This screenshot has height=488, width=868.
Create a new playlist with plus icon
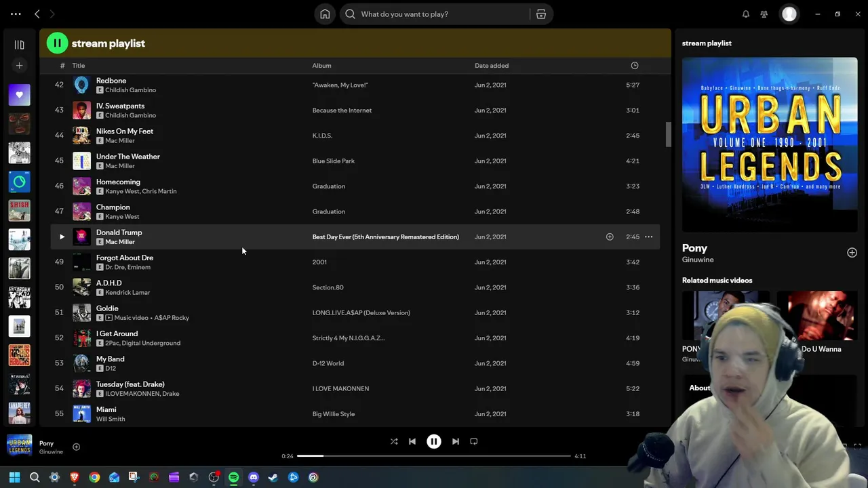(19, 66)
